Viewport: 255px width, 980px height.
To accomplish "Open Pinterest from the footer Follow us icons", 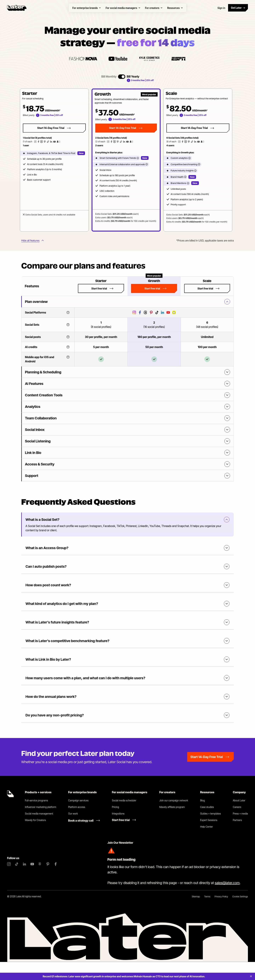I will pos(48,864).
